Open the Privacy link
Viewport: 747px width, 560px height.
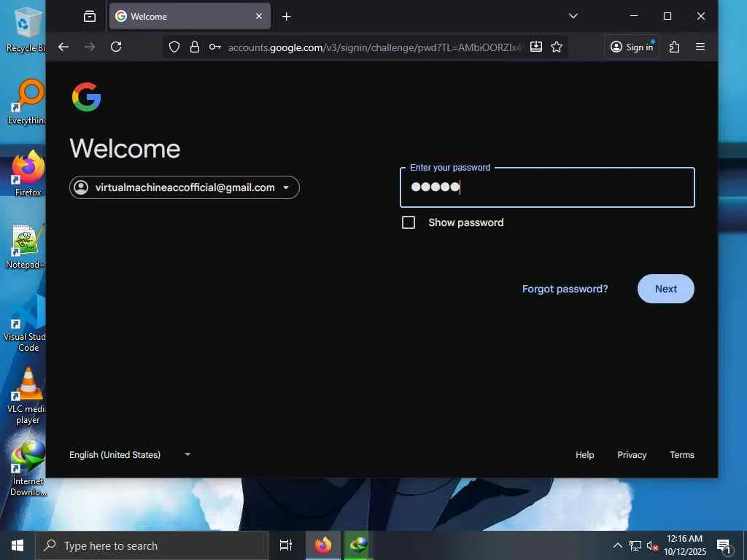click(x=632, y=455)
